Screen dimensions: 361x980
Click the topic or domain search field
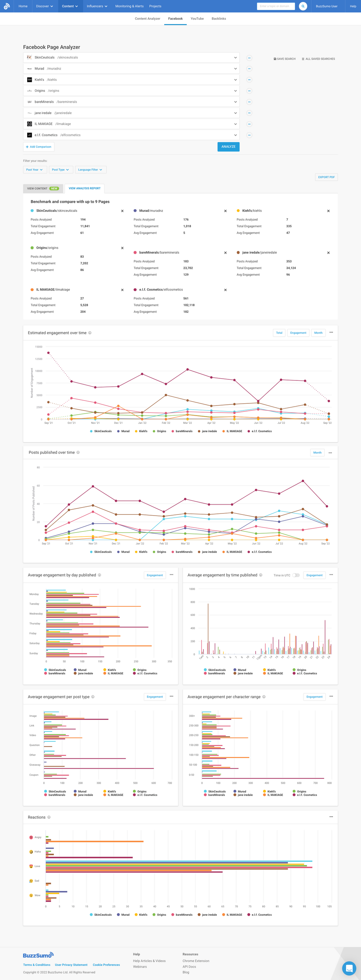click(x=275, y=6)
